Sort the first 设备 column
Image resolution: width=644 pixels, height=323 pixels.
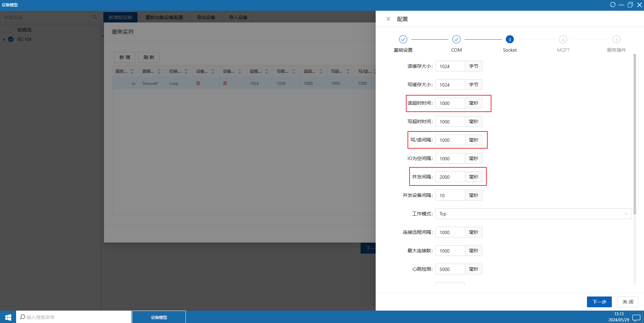pos(213,71)
